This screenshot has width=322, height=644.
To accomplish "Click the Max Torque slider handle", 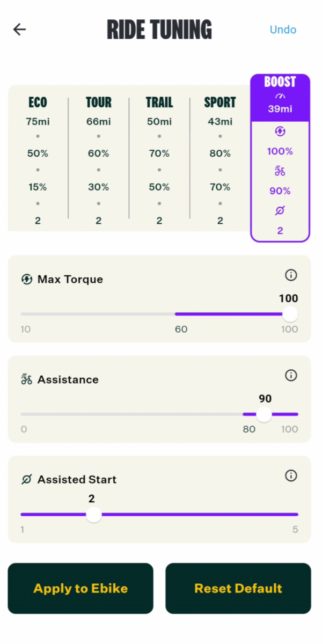I will point(290,314).
